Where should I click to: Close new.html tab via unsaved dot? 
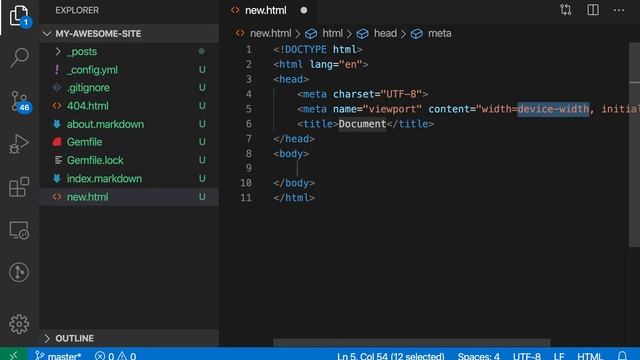[x=304, y=11]
